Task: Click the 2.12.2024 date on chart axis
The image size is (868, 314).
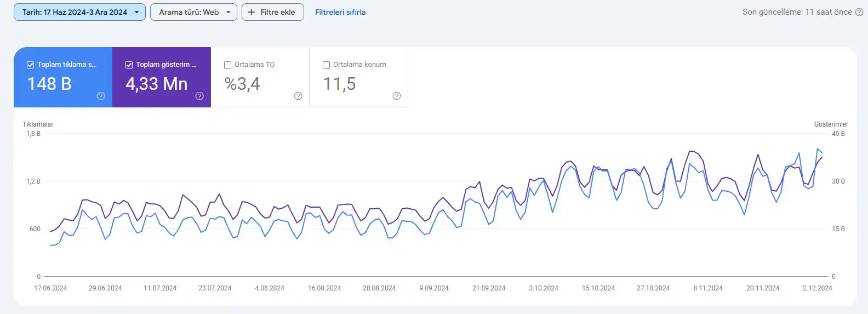Action: point(818,288)
